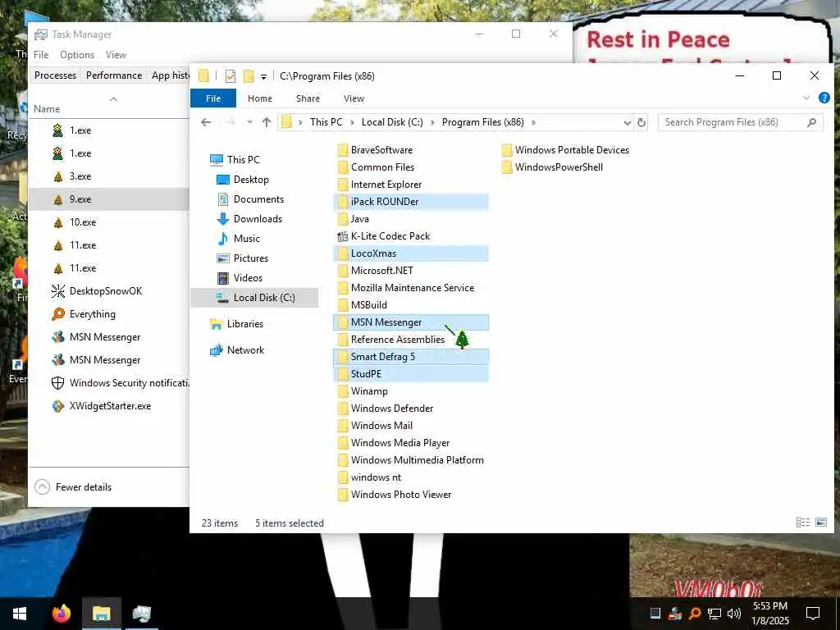Select the 9.exe process in Task Manager
Viewport: 840px width, 630px height.
click(109, 199)
